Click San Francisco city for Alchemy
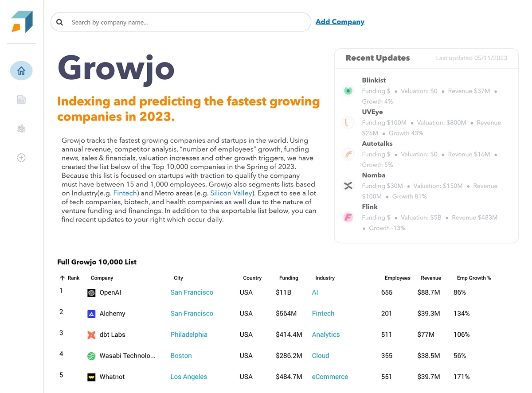Screen dimensions: 532x393 192,314
